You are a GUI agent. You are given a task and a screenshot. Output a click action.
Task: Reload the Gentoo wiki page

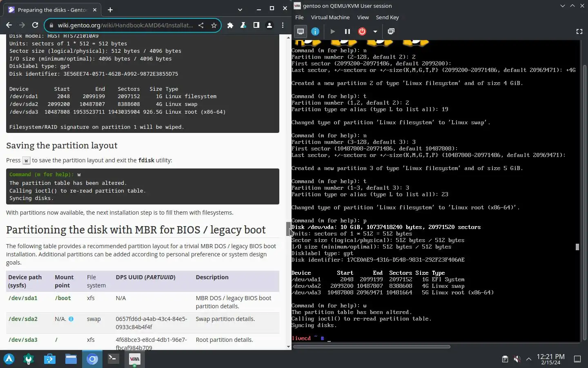point(35,25)
